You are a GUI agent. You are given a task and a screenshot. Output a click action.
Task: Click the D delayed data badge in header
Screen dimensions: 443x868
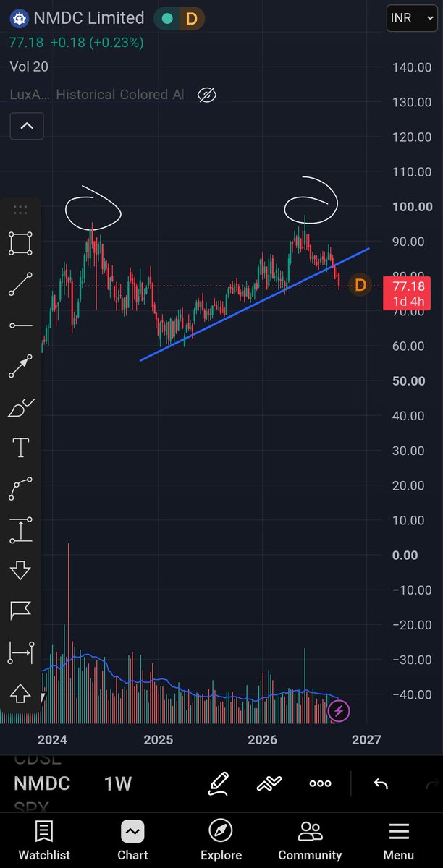192,19
